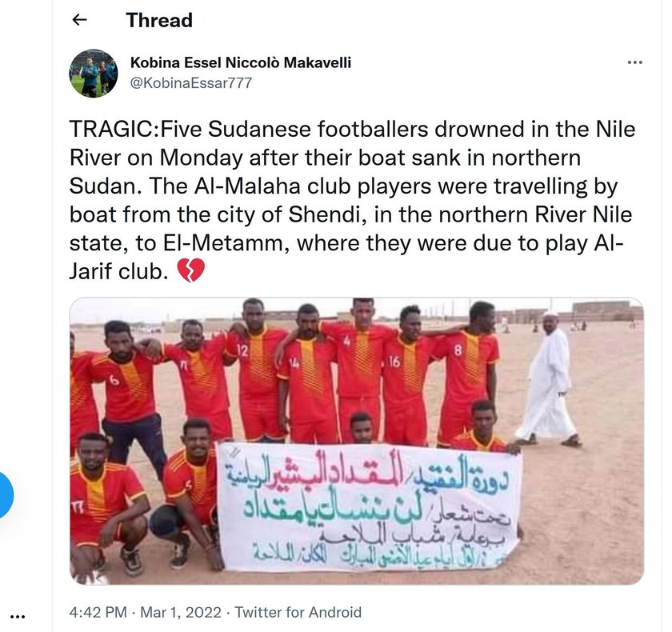Open the display name Kobina Essel Niccolò Makavelli

tap(241, 62)
